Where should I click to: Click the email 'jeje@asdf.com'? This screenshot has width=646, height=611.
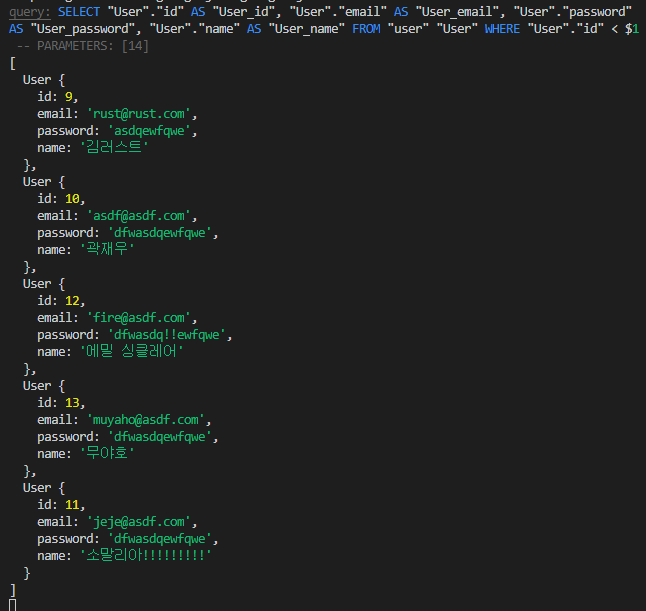point(137,522)
